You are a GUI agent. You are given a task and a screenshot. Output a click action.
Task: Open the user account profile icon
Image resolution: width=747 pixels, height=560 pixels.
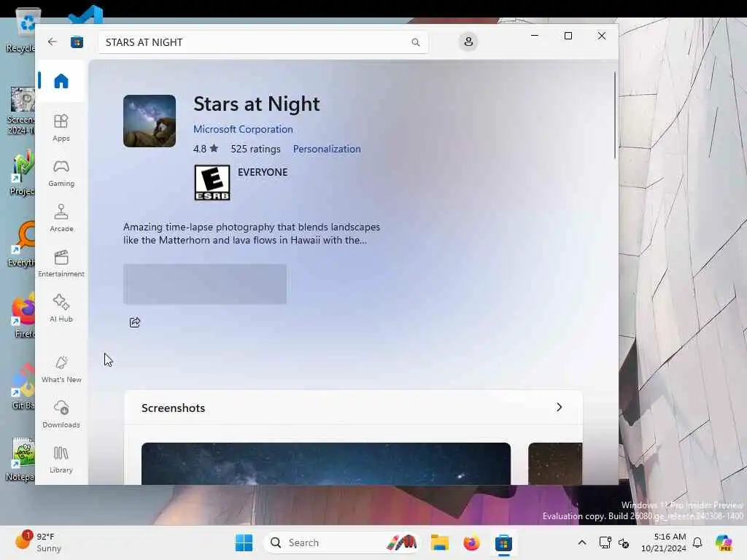coord(468,42)
